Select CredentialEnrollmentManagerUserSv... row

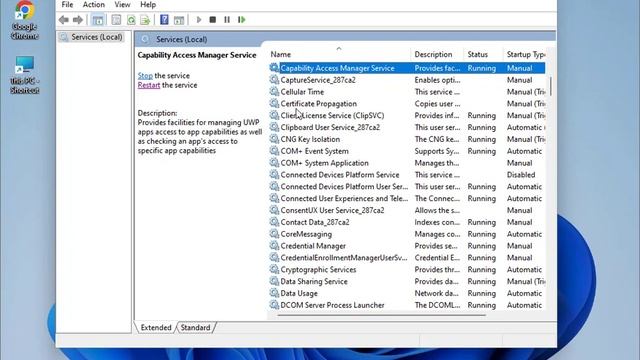407,258
